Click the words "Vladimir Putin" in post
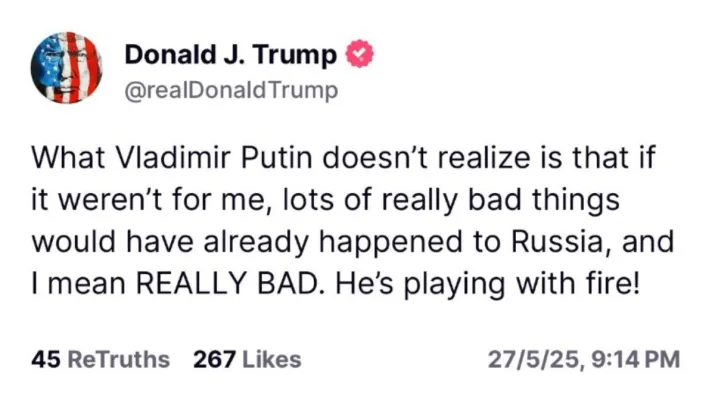Viewport: 715px width, 402px height. pyautogui.click(x=215, y=158)
